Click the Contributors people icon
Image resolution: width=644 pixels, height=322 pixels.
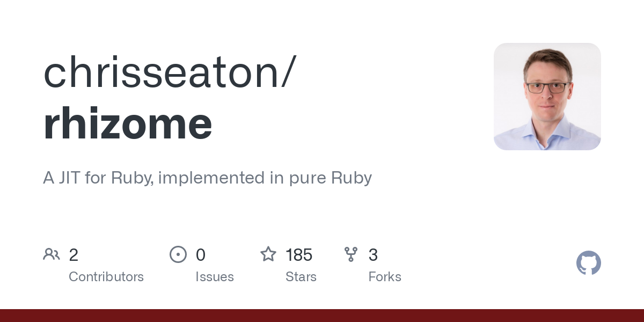pos(52,254)
